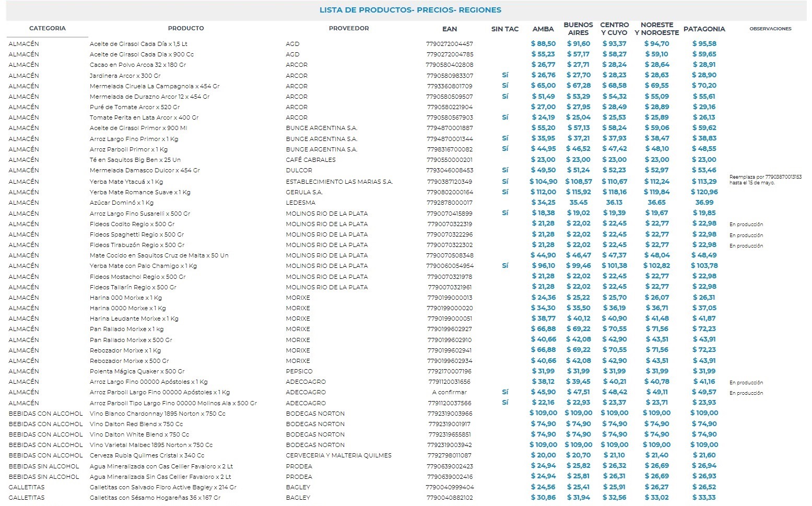Select 'Cerveza Rubia Quilmes Cristal x 340 Cc'

[x=147, y=455]
